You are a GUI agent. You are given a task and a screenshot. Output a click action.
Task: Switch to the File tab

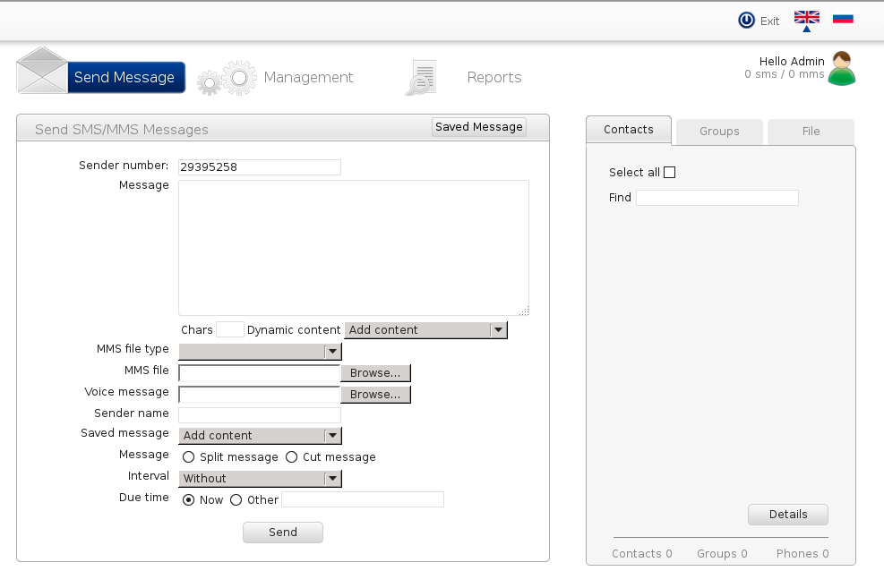pyautogui.click(x=811, y=132)
